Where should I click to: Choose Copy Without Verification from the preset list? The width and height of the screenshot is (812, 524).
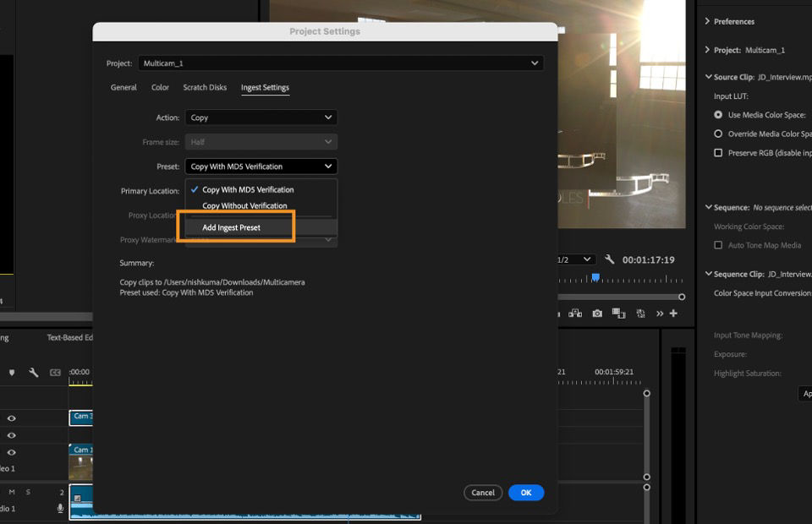pos(244,205)
